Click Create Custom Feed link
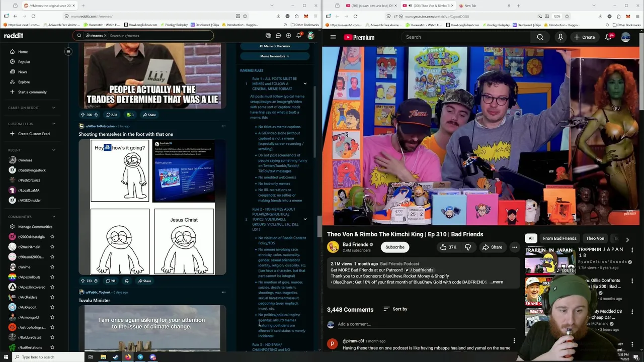644x362 pixels. [34, 134]
